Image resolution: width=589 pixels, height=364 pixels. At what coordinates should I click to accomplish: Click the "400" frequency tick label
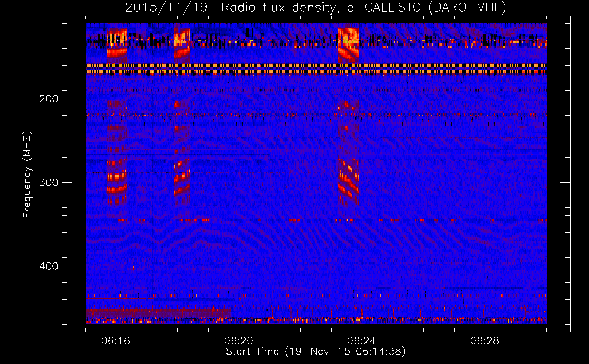point(49,266)
